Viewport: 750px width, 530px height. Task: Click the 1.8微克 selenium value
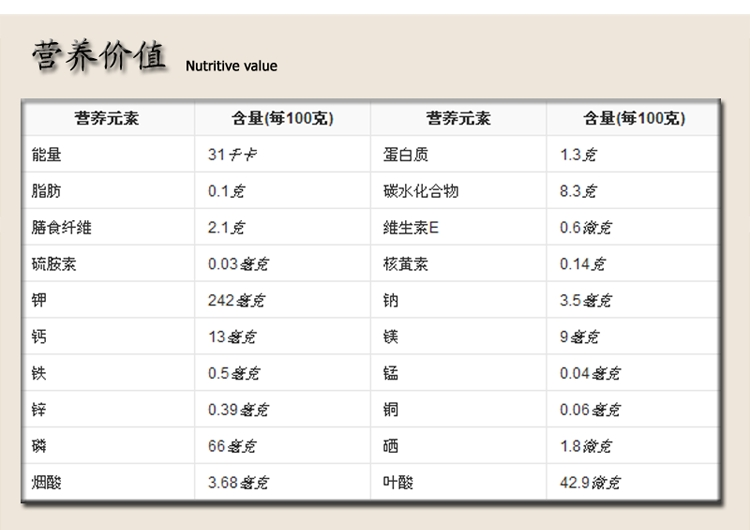click(x=585, y=446)
